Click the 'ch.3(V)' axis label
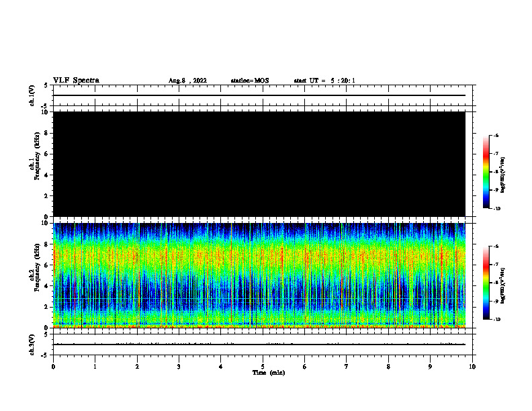Image resolution: width=532 pixels, height=411 pixels. click(32, 345)
